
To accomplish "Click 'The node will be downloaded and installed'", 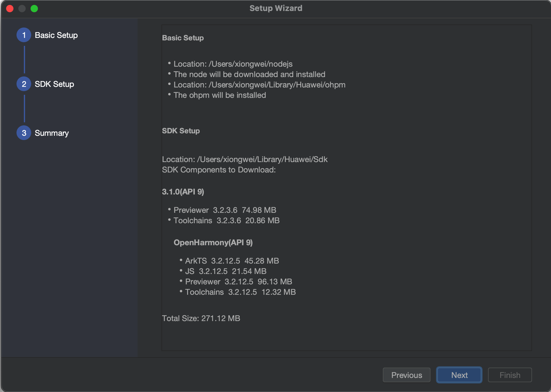I will [250, 74].
